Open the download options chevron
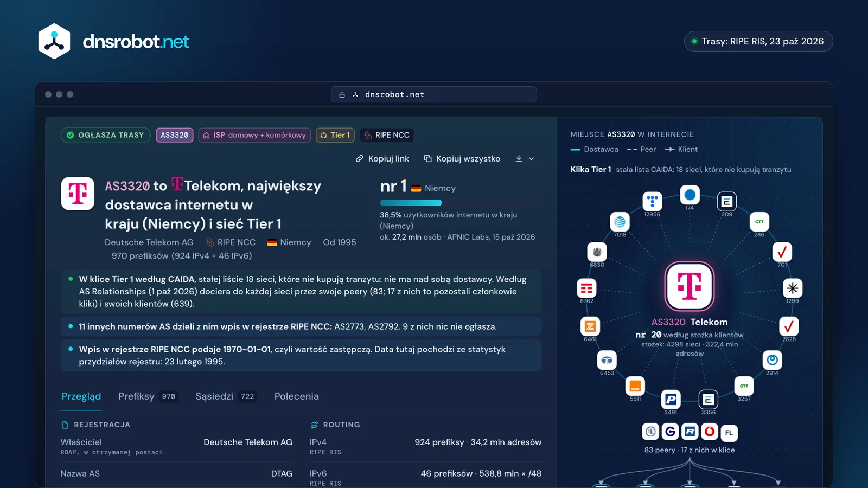 coord(532,159)
